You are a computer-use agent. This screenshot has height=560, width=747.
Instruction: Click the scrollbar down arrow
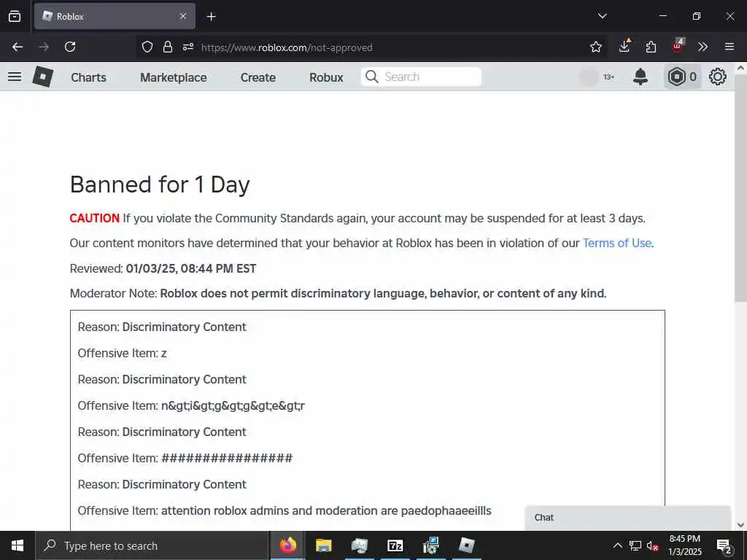(x=740, y=525)
